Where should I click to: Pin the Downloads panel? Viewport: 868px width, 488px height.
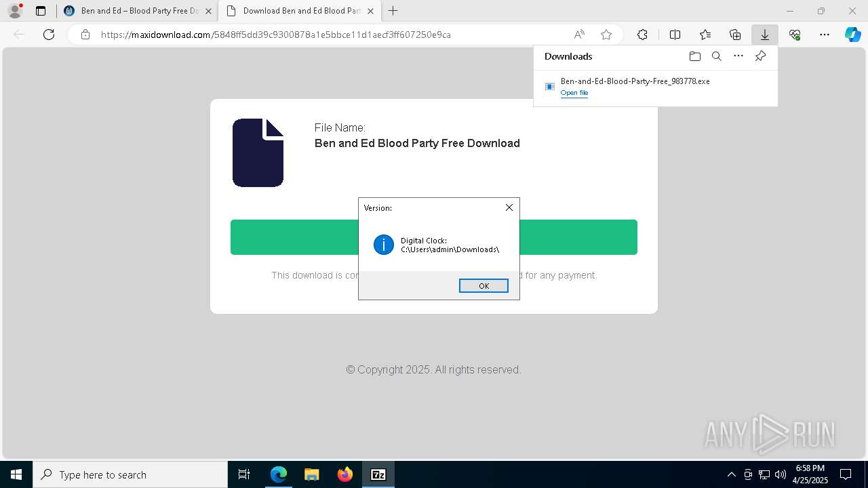(760, 56)
